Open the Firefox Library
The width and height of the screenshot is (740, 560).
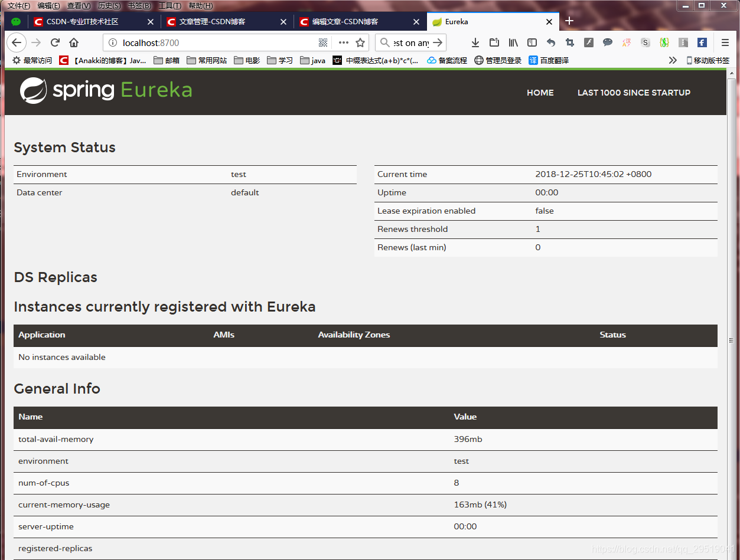(513, 42)
